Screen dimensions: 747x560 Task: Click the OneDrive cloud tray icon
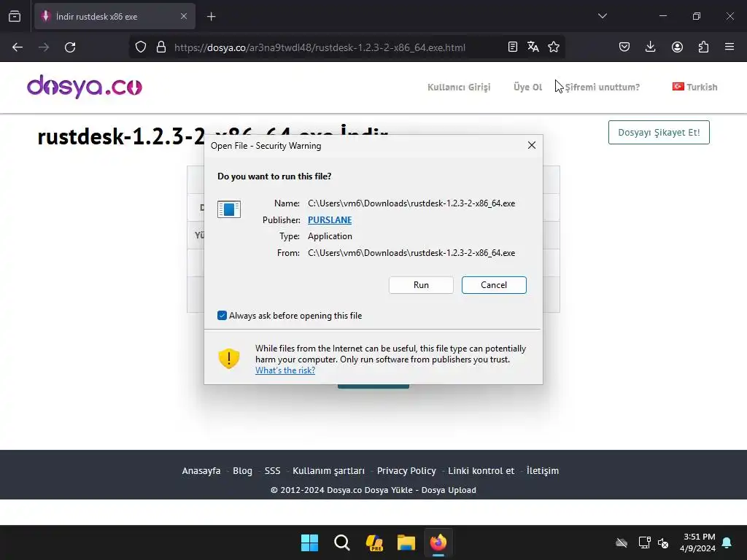(x=622, y=542)
